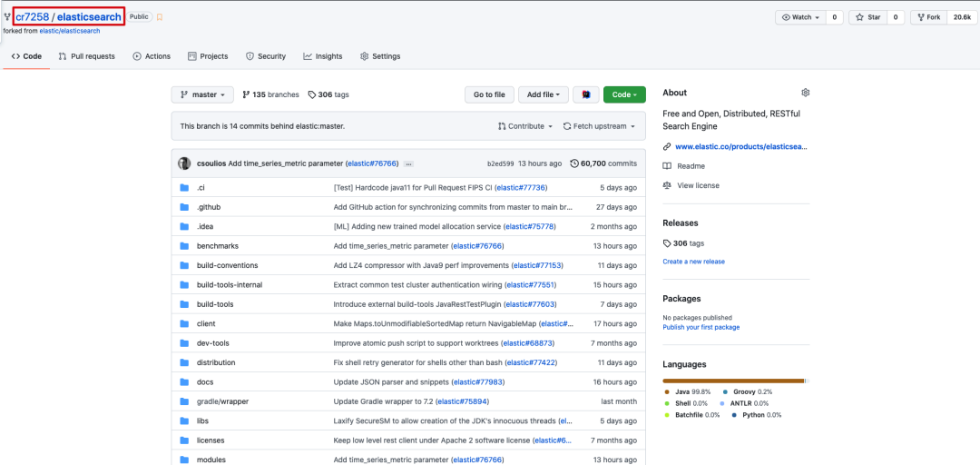Click the Languages color bar

734,381
